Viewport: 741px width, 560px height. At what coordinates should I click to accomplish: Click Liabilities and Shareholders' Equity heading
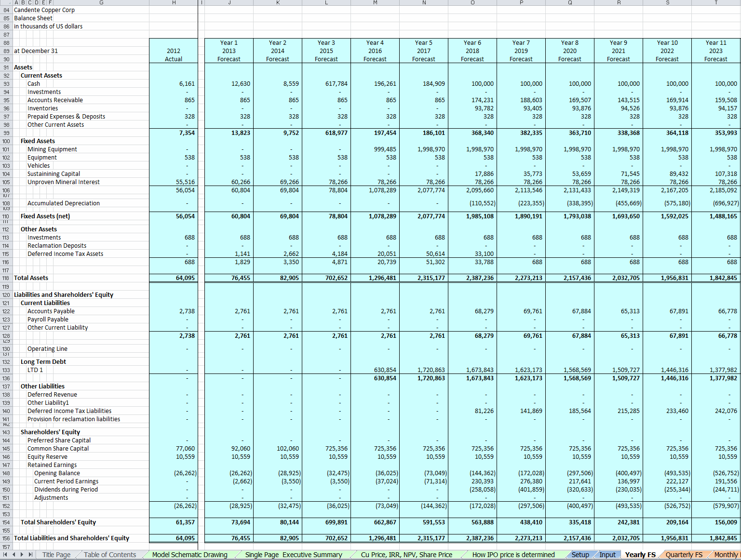coord(64,295)
